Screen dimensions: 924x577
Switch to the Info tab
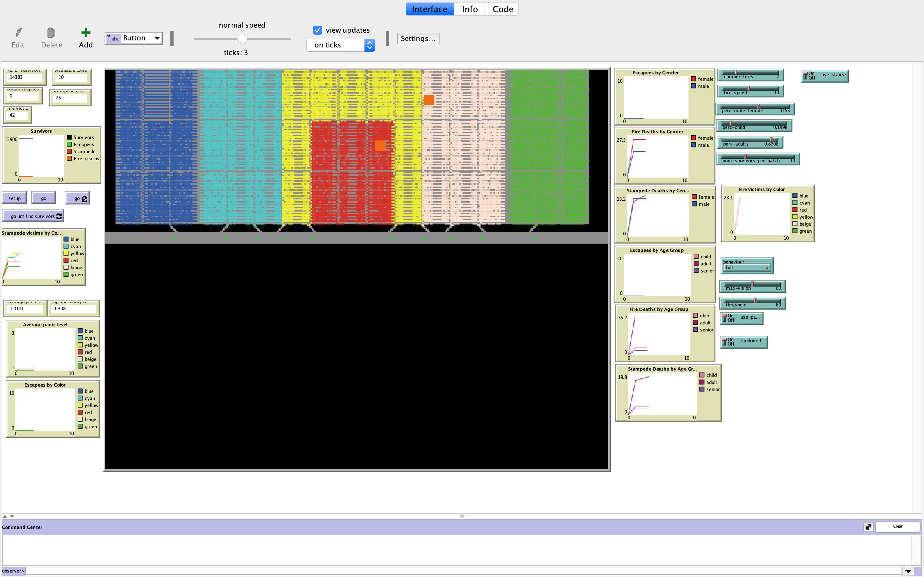pyautogui.click(x=469, y=9)
